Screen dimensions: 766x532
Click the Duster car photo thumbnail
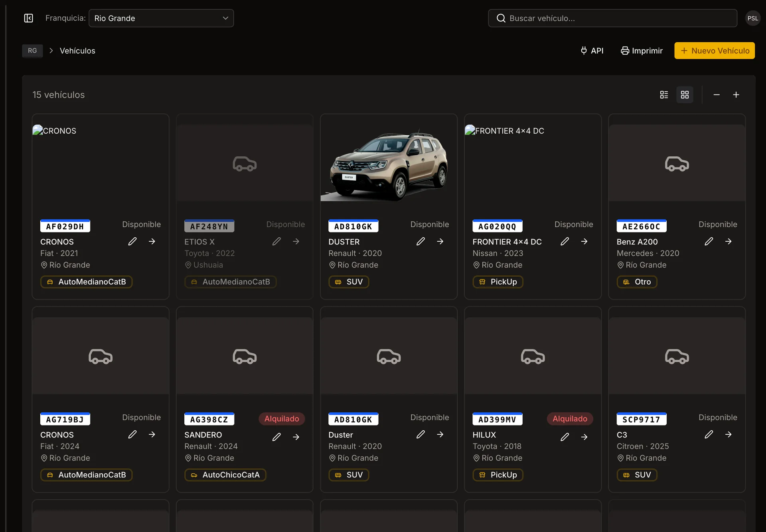point(389,164)
